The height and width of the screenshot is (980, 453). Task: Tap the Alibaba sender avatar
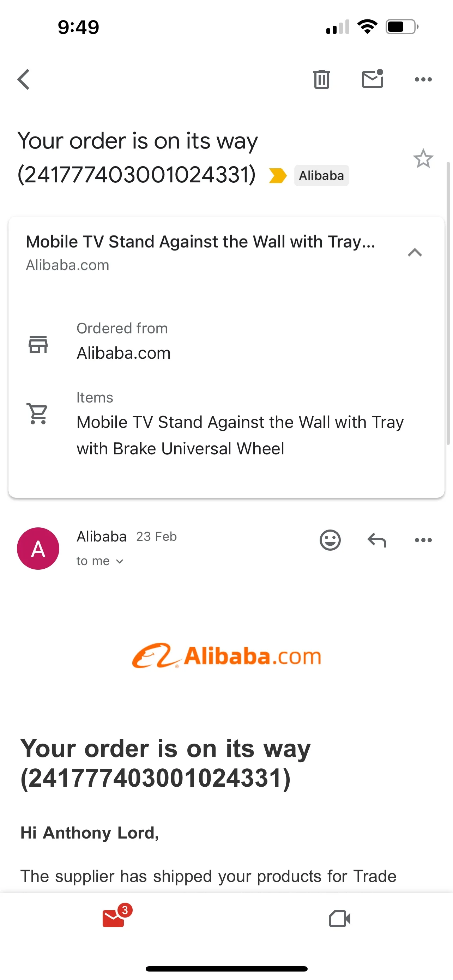tap(38, 548)
